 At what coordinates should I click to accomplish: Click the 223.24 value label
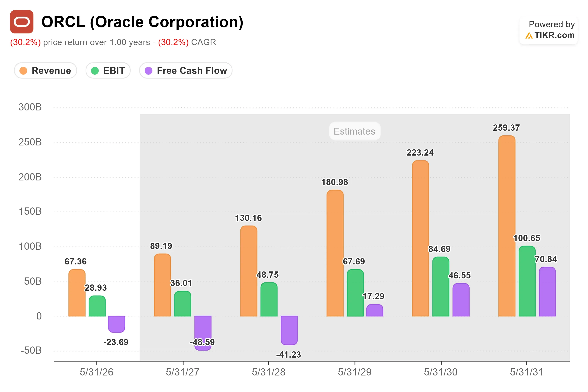(x=420, y=152)
